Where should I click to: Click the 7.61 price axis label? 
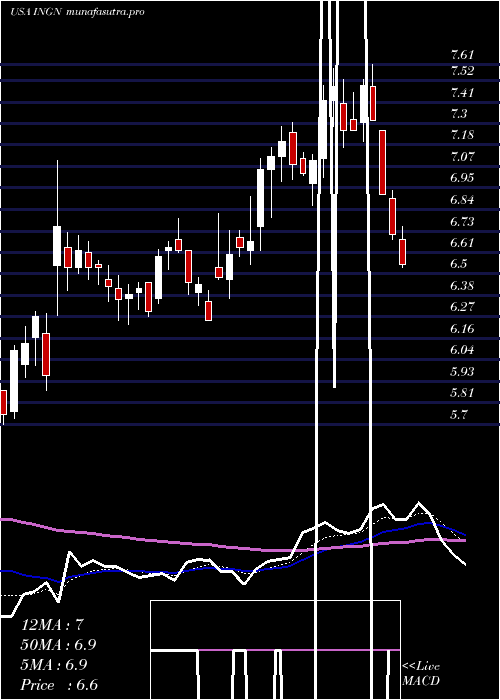pos(462,55)
